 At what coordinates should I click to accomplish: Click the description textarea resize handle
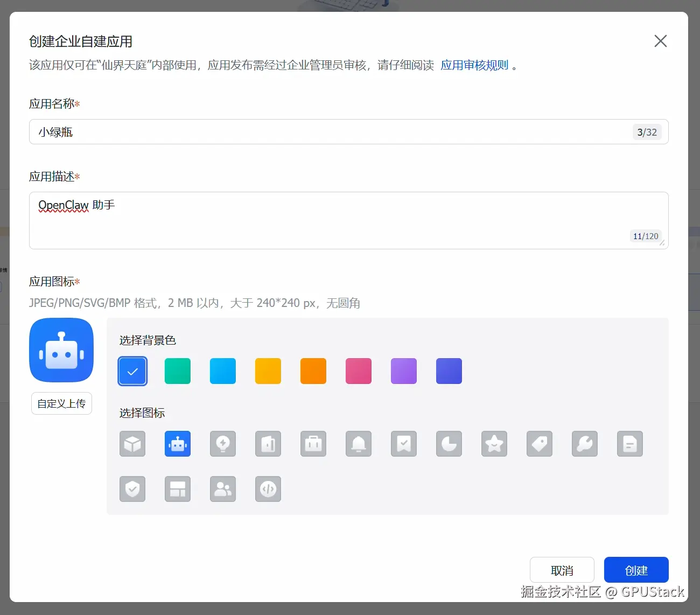pyautogui.click(x=662, y=243)
